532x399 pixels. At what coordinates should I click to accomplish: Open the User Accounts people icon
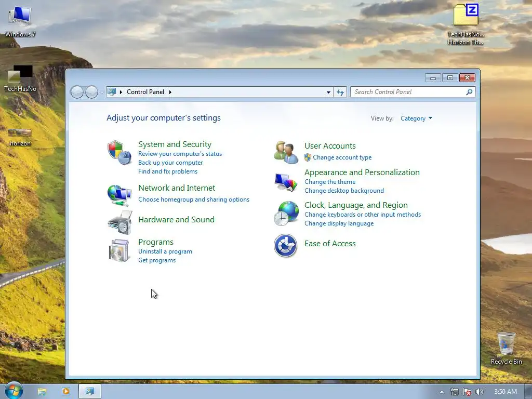click(x=286, y=152)
